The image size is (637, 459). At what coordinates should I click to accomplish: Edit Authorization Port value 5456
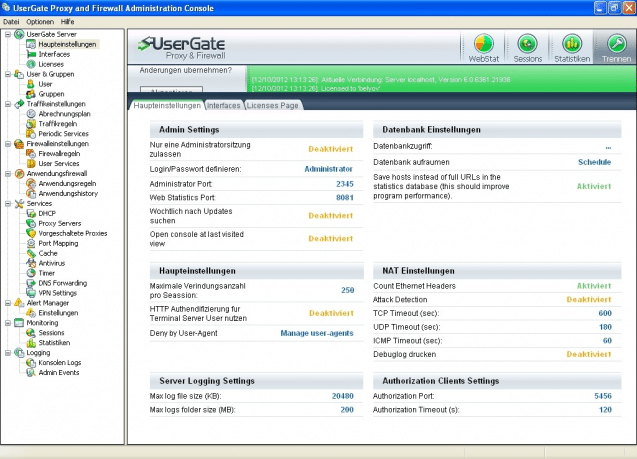pyautogui.click(x=603, y=396)
